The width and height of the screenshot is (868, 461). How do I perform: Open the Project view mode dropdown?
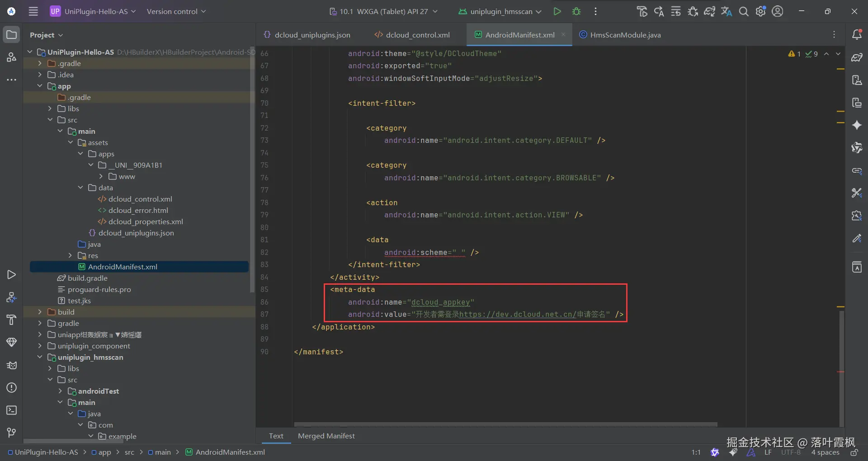47,35
